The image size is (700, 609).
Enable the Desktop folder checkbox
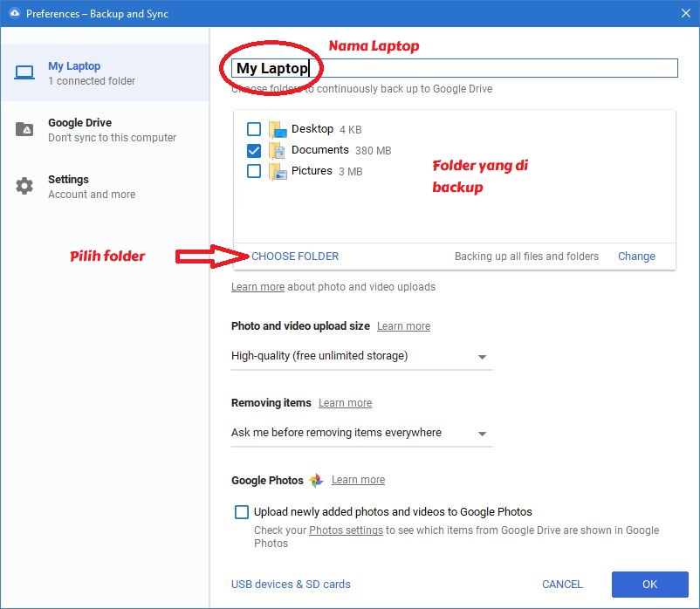(254, 129)
